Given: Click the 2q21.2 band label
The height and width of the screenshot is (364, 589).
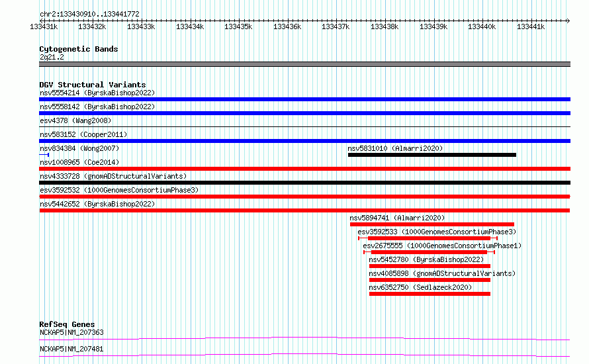Looking at the screenshot, I should (52, 57).
